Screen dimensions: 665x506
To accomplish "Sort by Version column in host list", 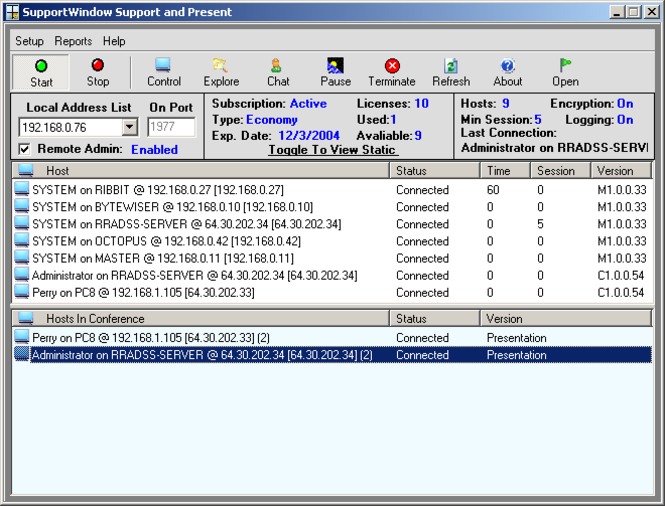I will pyautogui.click(x=621, y=171).
